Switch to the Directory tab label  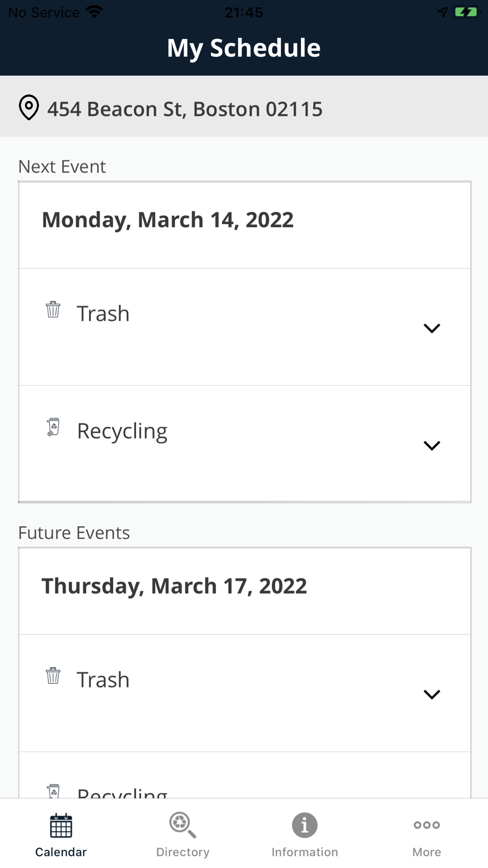click(x=183, y=852)
